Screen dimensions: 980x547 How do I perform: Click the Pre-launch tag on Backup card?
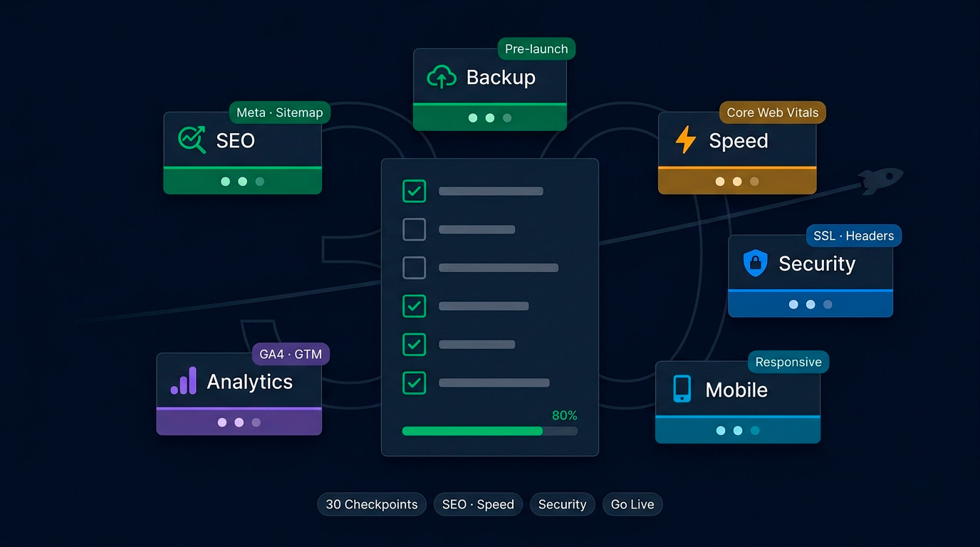(x=536, y=49)
